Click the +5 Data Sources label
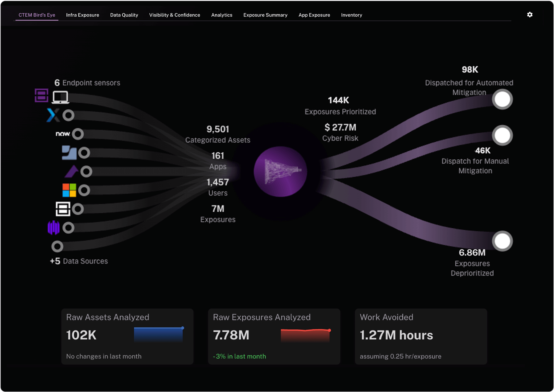The image size is (554, 392). 79,261
